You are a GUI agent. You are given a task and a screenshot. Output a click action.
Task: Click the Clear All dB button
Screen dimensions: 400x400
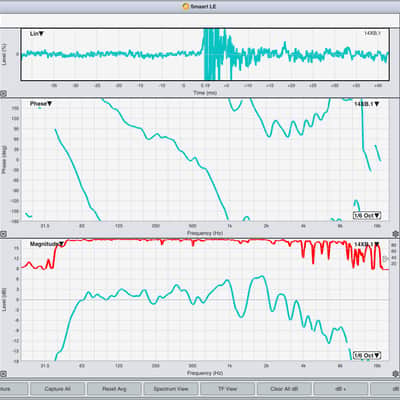tap(284, 389)
